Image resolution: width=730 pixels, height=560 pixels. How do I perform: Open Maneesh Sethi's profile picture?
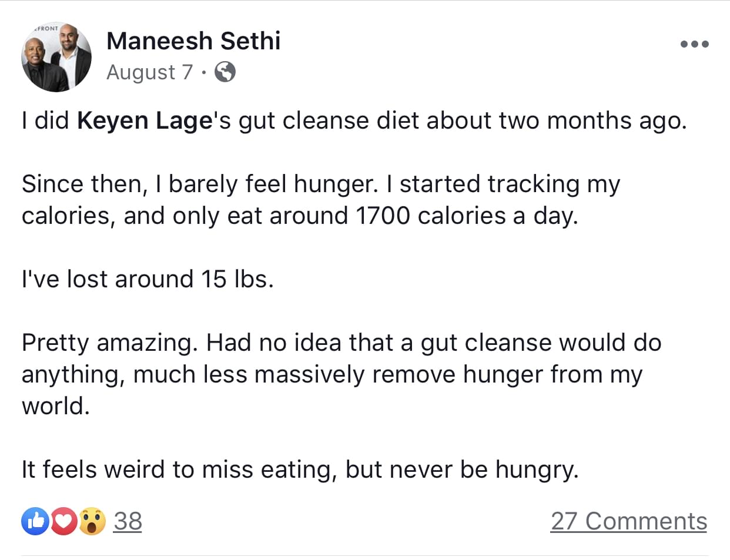(x=56, y=58)
